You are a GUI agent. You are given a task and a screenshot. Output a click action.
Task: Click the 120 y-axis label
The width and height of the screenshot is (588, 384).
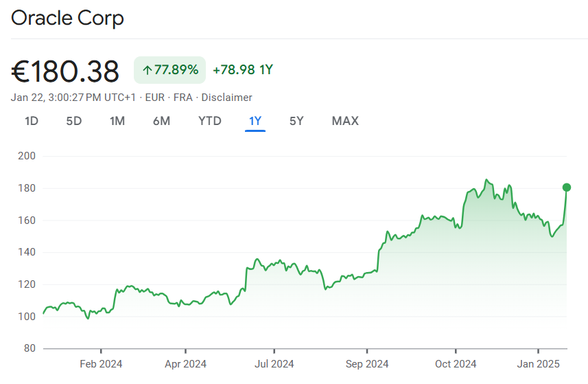point(27,284)
